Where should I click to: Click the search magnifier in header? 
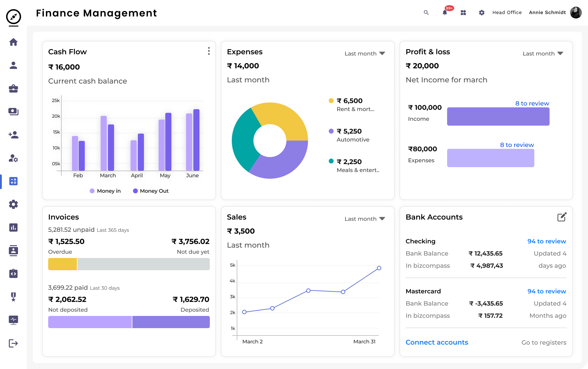point(426,13)
